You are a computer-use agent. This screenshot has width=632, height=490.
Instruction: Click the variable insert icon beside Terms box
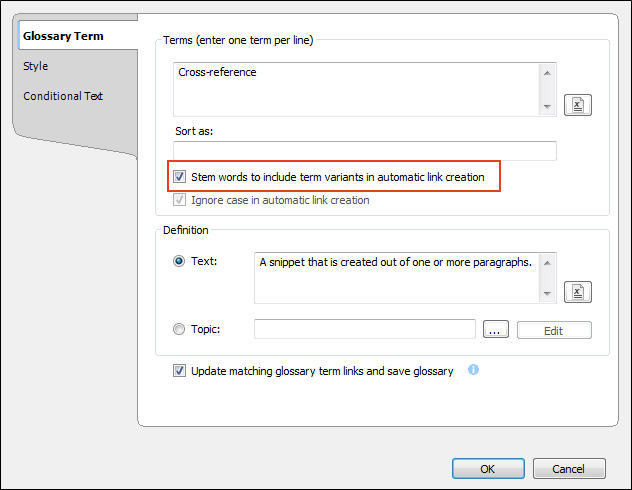point(578,105)
